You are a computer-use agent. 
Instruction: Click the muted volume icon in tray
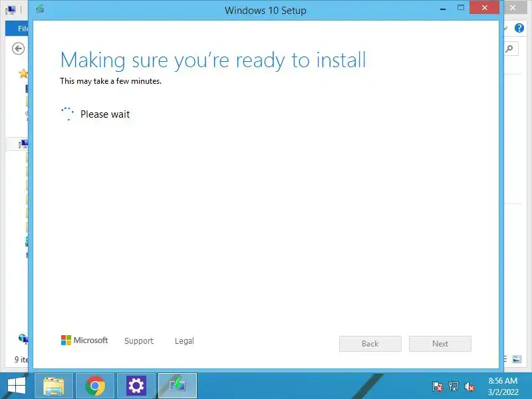click(x=469, y=386)
